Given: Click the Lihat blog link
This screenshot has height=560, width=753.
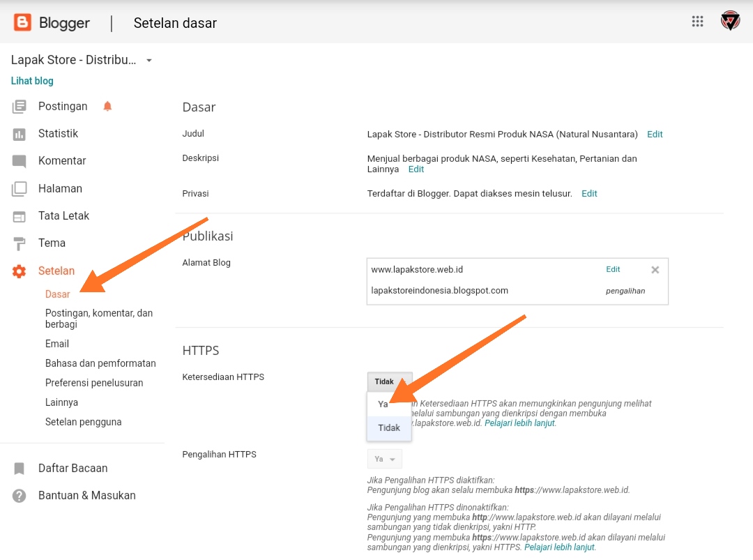Looking at the screenshot, I should pyautogui.click(x=32, y=81).
